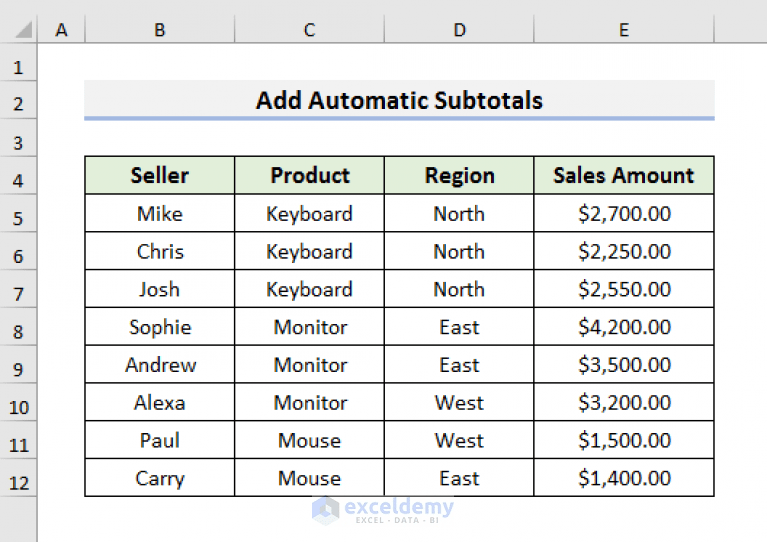Viewport: 767px width, 542px height.
Task: Select Carry's 'Mouse' product cell
Action: 310,478
